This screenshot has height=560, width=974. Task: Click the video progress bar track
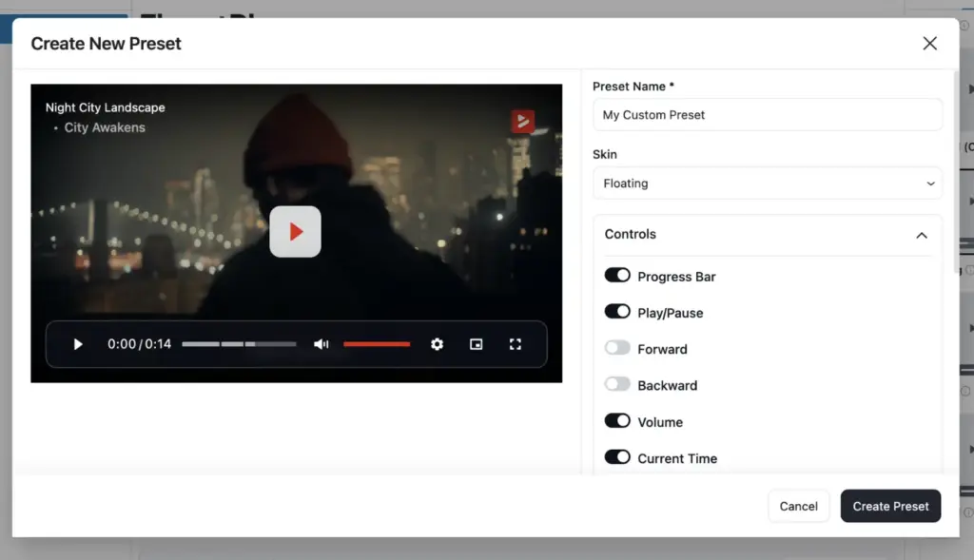pyautogui.click(x=239, y=344)
